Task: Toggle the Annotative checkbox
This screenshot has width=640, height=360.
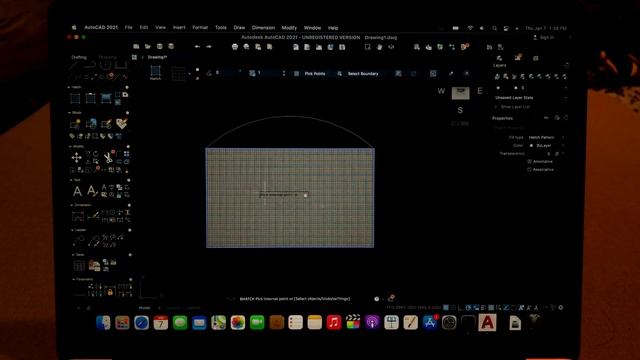Action: coord(529,162)
